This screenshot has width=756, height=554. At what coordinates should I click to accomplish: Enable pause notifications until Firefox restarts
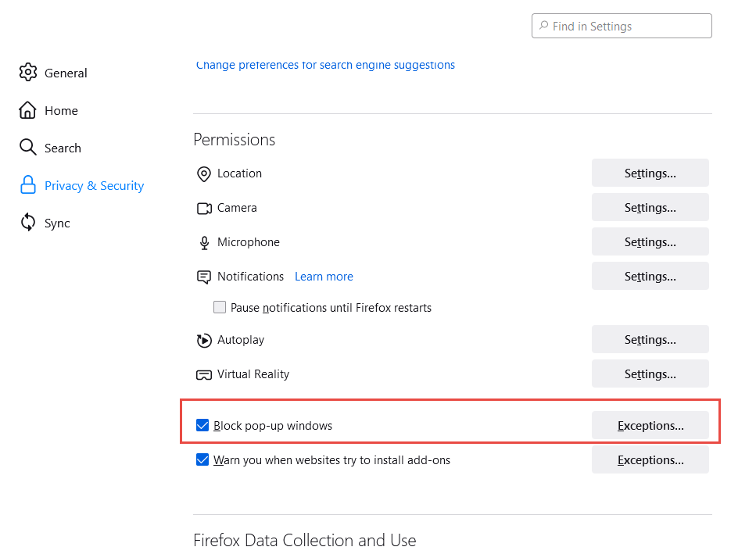click(x=220, y=307)
